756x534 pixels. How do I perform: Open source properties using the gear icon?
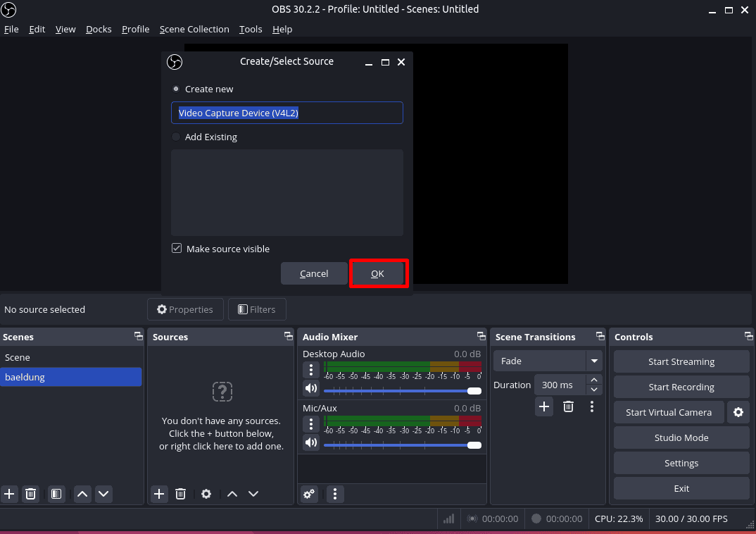tap(206, 494)
